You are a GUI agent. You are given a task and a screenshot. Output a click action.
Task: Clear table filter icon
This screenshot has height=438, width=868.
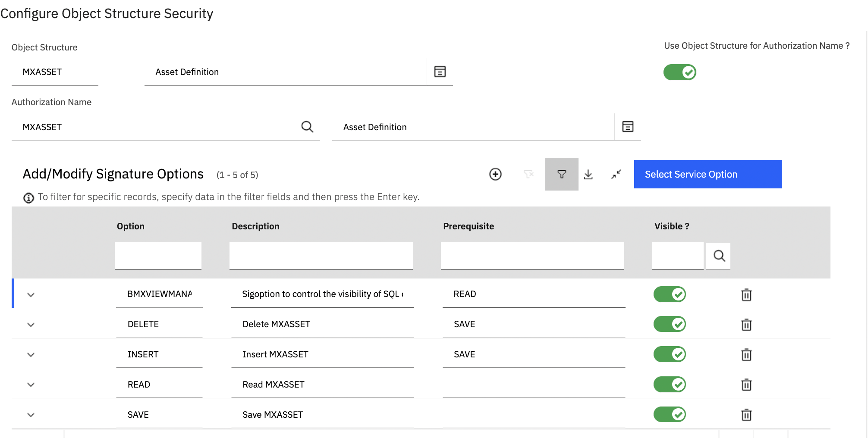(528, 174)
